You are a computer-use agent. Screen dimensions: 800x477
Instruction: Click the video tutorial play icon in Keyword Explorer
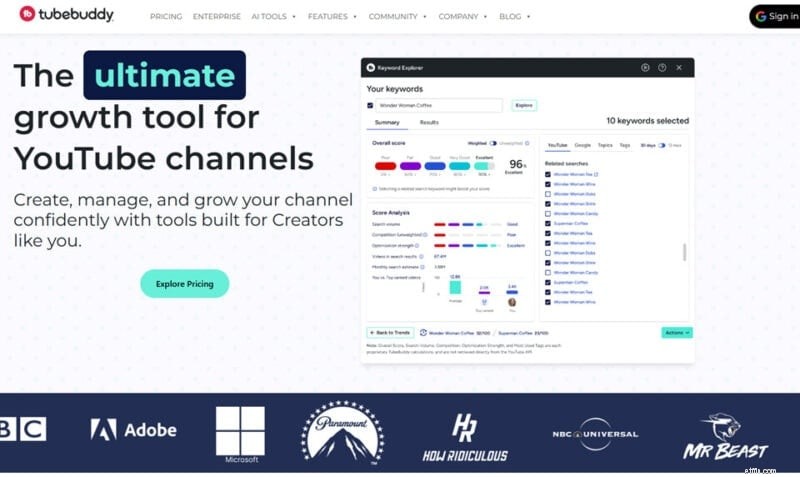[x=645, y=67]
